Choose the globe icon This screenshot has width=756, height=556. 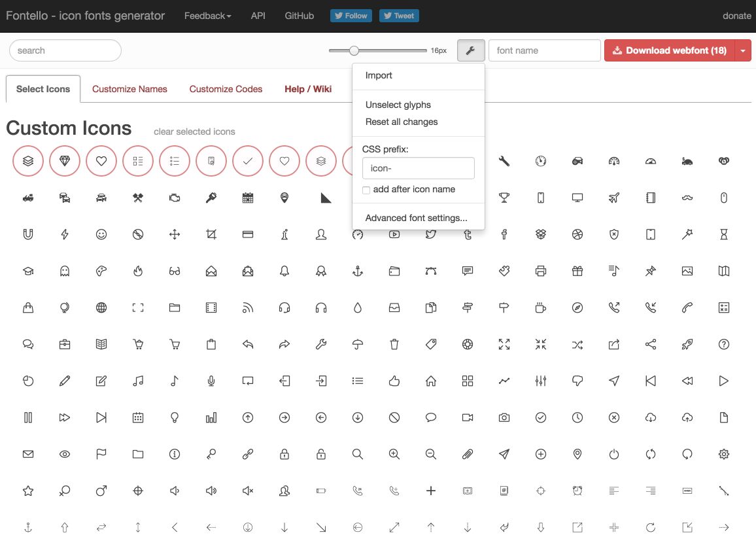point(101,307)
